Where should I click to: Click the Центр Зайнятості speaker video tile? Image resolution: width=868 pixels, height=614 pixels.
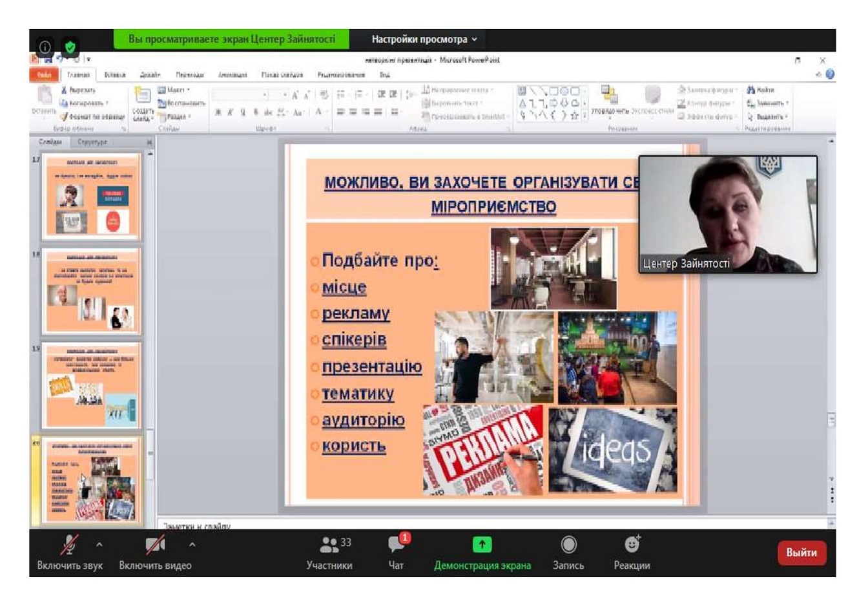[x=728, y=214]
